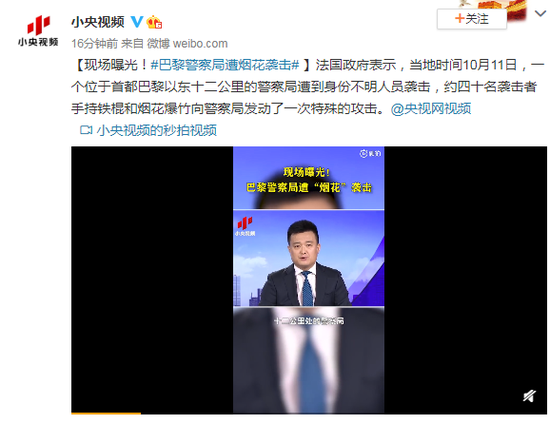
Task: Click the crown membership badge icon
Action: 154,22
